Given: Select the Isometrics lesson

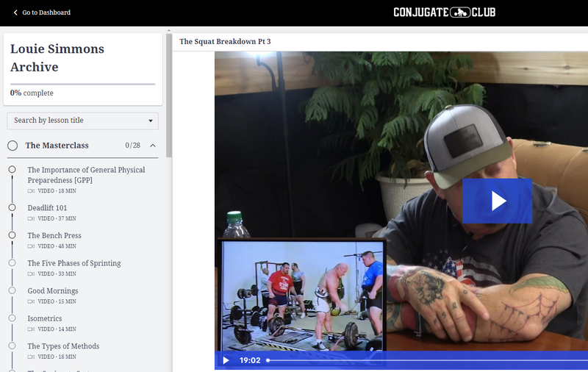Looking at the screenshot, I should point(46,318).
